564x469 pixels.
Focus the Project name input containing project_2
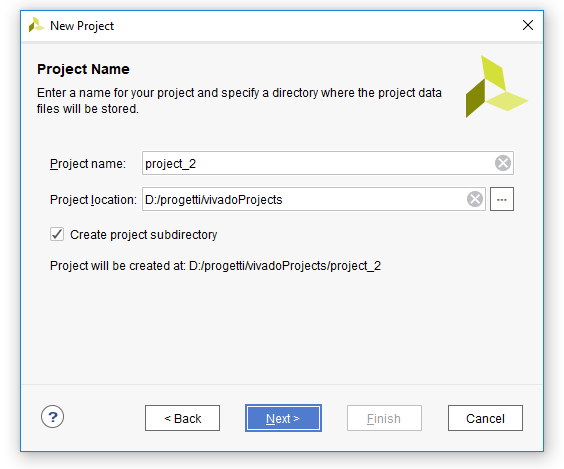point(318,163)
